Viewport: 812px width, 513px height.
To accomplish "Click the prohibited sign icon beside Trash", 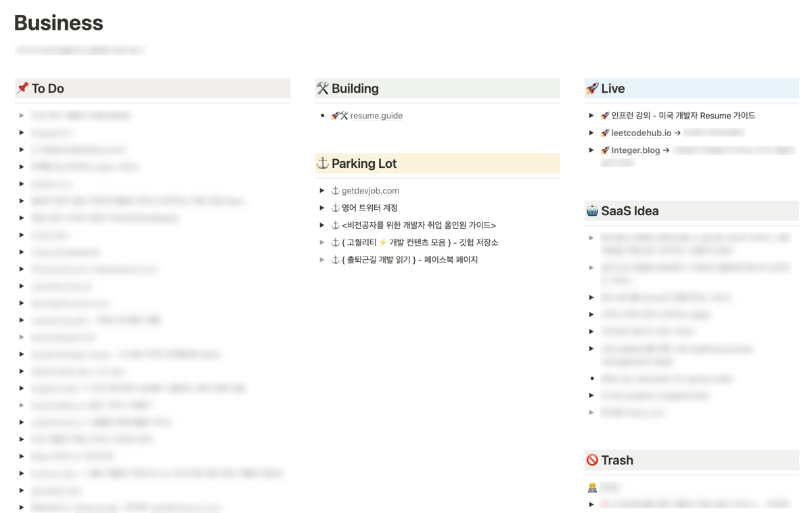I will pos(592,460).
